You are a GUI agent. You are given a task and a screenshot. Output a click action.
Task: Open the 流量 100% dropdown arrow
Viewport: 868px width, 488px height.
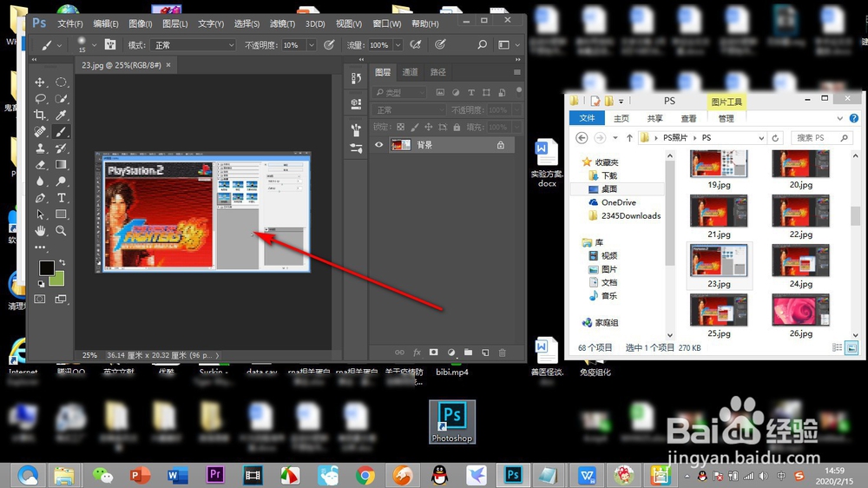click(x=398, y=45)
